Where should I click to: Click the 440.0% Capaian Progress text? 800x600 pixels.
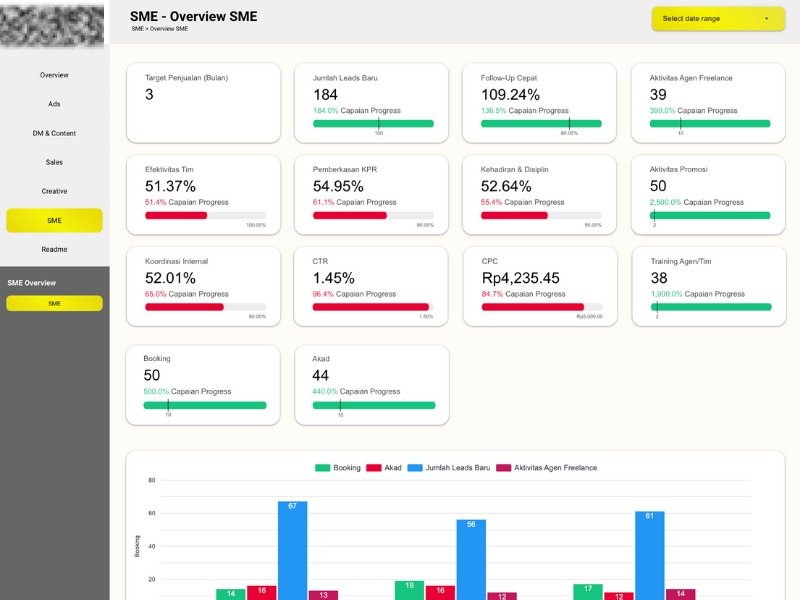(356, 392)
